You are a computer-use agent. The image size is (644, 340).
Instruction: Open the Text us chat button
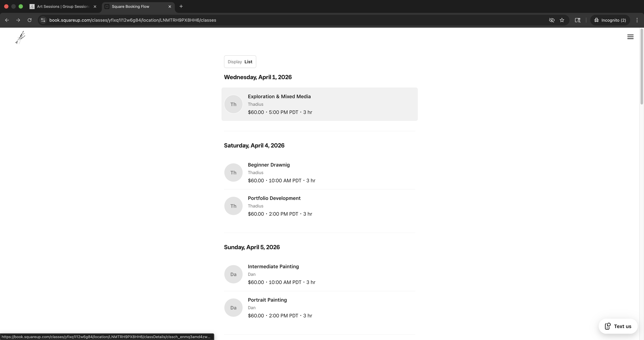point(618,326)
